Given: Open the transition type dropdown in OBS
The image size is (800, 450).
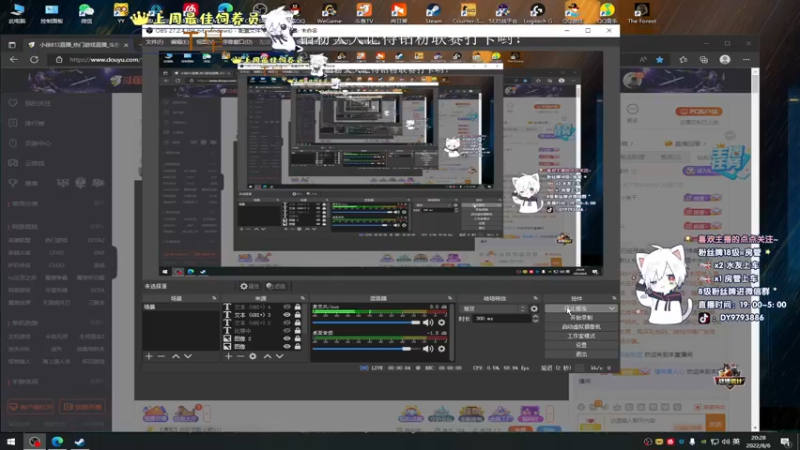Looking at the screenshot, I should [x=493, y=309].
